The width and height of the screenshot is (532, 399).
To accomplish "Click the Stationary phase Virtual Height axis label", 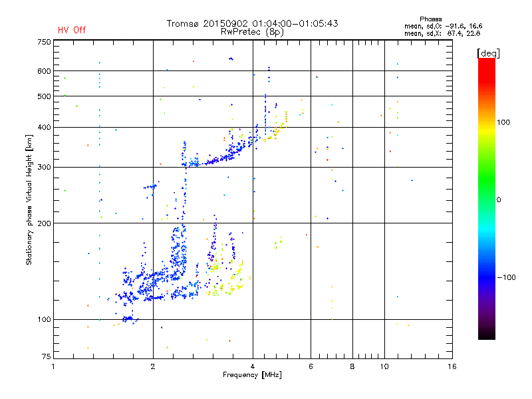I will 29,199.
